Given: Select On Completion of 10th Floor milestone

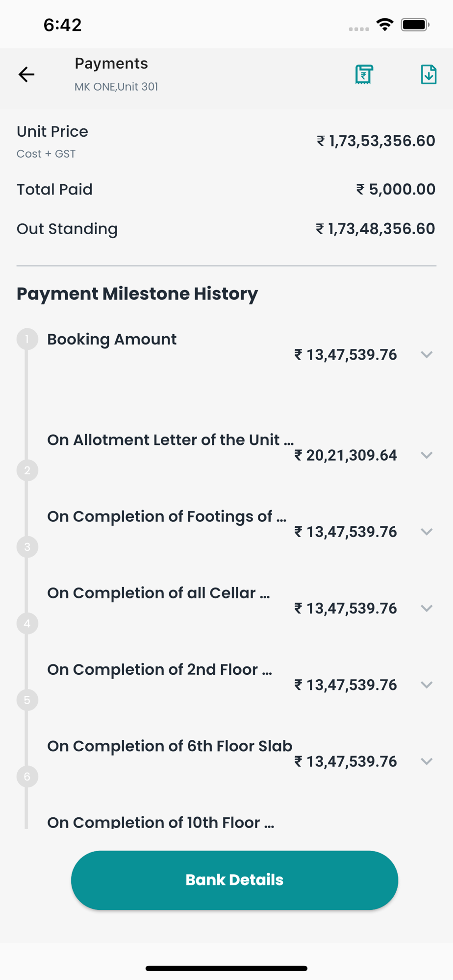Looking at the screenshot, I should point(160,822).
